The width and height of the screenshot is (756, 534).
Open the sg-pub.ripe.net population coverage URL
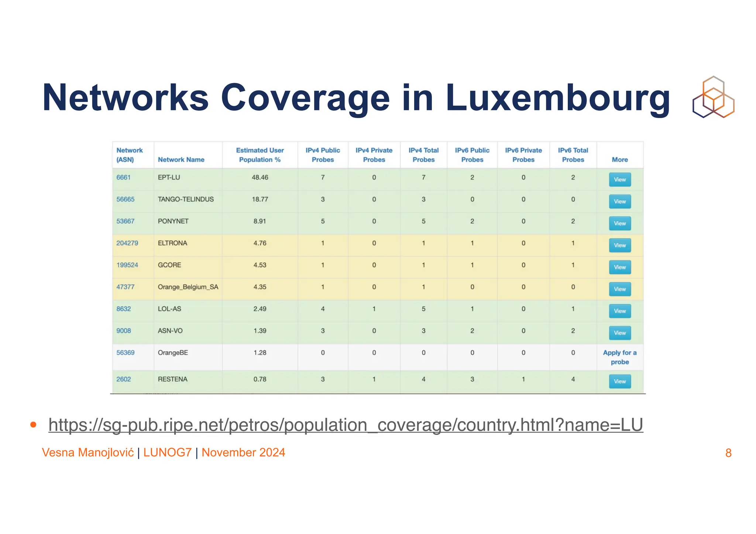[346, 425]
